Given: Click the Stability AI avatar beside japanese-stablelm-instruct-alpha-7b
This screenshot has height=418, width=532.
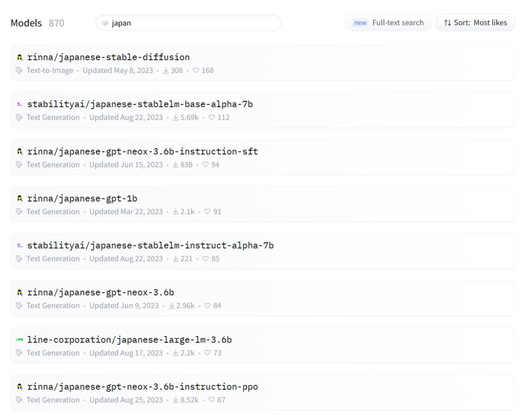Looking at the screenshot, I should [20, 245].
